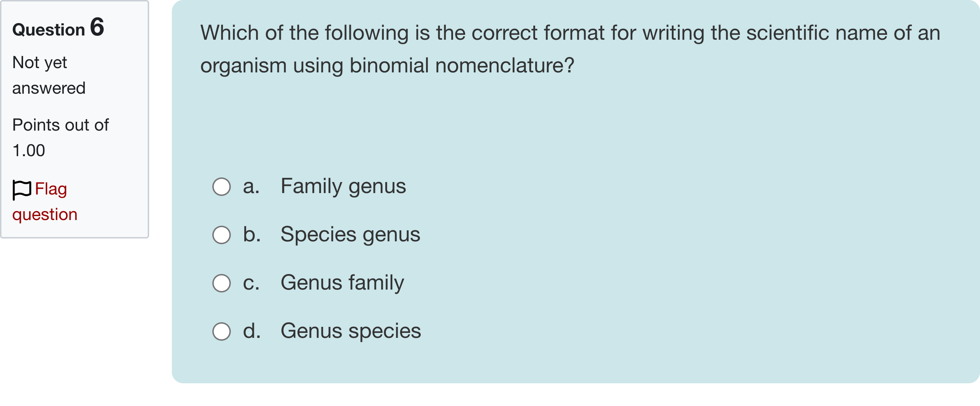
Task: Click the flag icon beside Flag question
Action: (x=22, y=189)
